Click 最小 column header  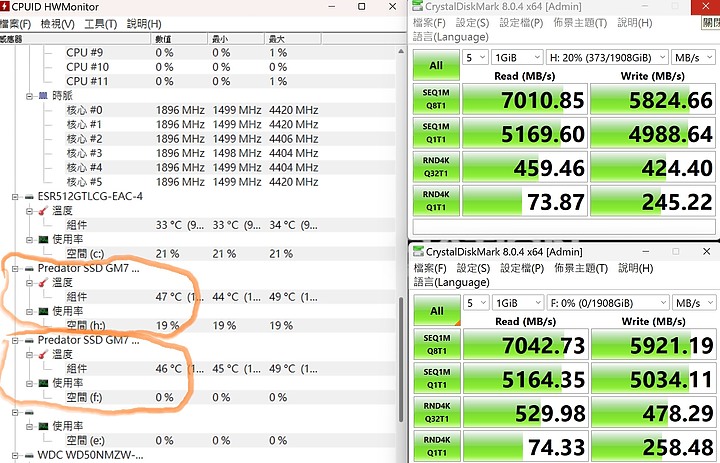pos(236,39)
